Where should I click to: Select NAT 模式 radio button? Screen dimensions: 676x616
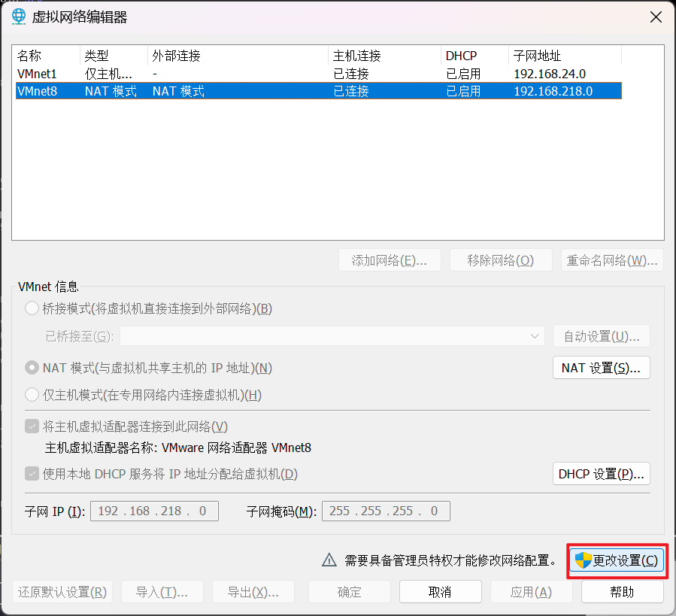(32, 368)
